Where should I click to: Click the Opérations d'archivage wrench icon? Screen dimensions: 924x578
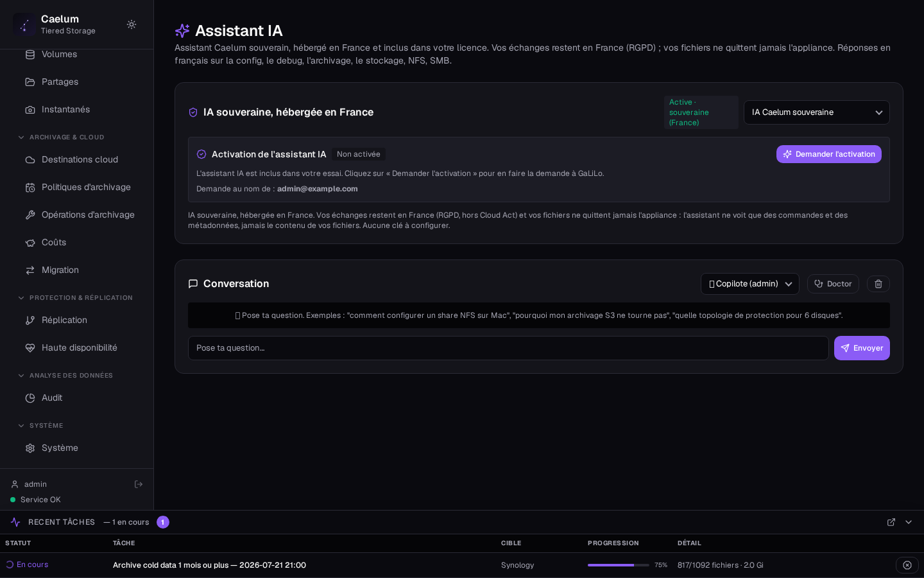pyautogui.click(x=30, y=215)
